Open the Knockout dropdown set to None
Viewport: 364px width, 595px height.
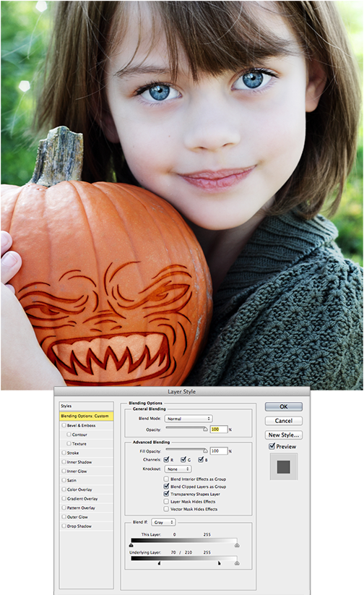(178, 469)
